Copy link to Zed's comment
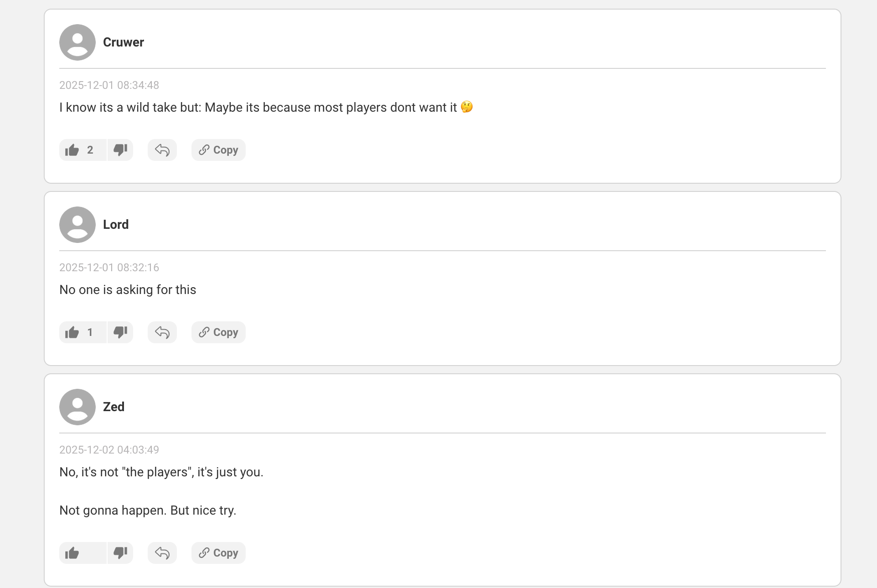The image size is (877, 588). point(218,553)
